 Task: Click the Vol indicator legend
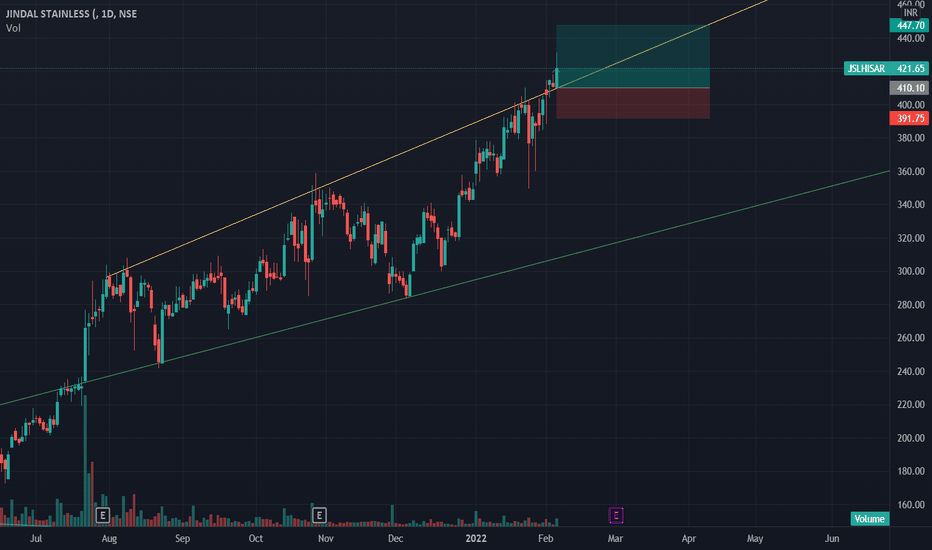(13, 28)
